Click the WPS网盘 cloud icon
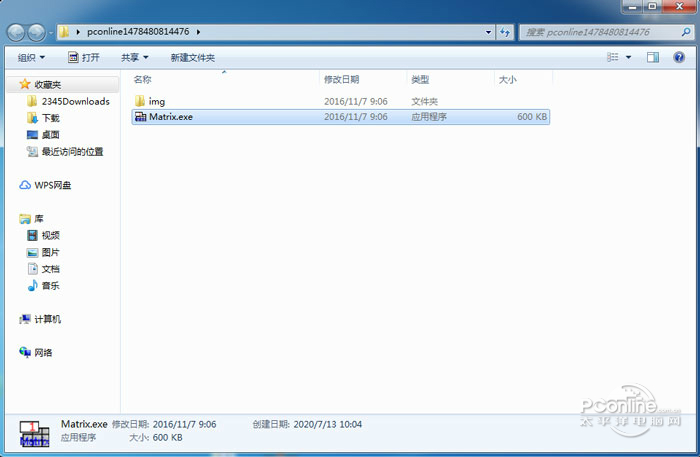The width and height of the screenshot is (700, 457). pyautogui.click(x=25, y=185)
